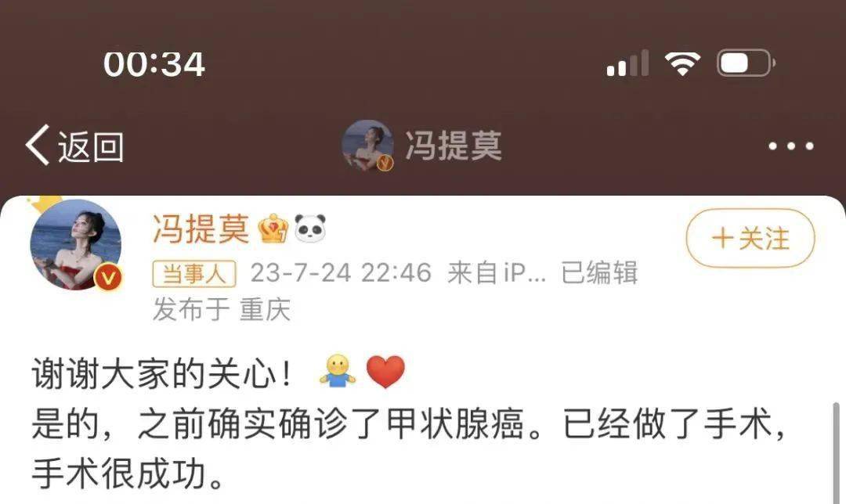Tap the Wi-Fi status icon

(682, 63)
